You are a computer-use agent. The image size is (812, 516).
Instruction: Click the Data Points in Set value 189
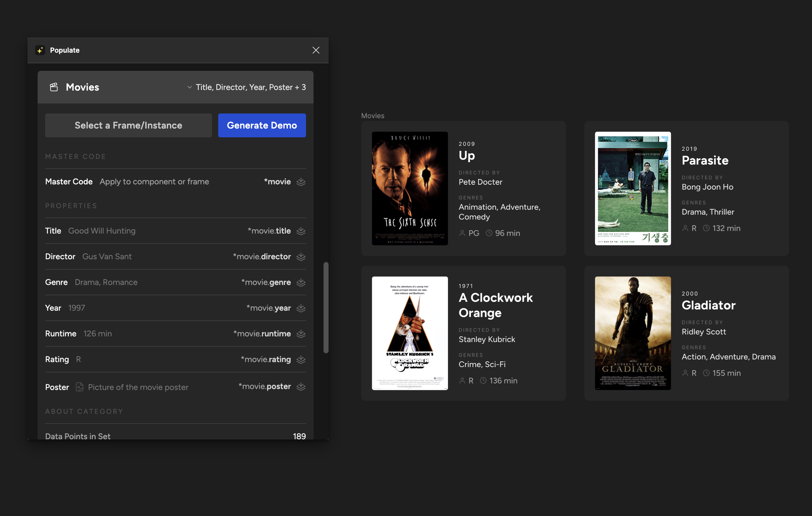(299, 436)
